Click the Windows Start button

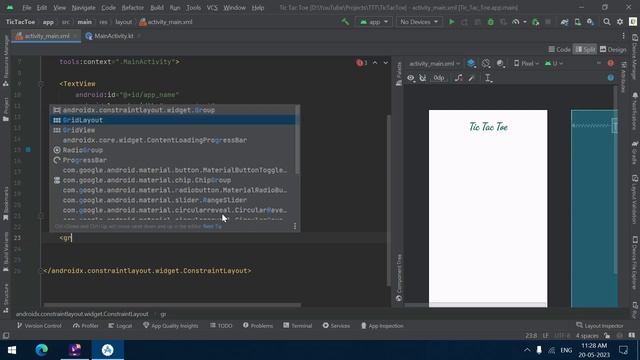12,350
